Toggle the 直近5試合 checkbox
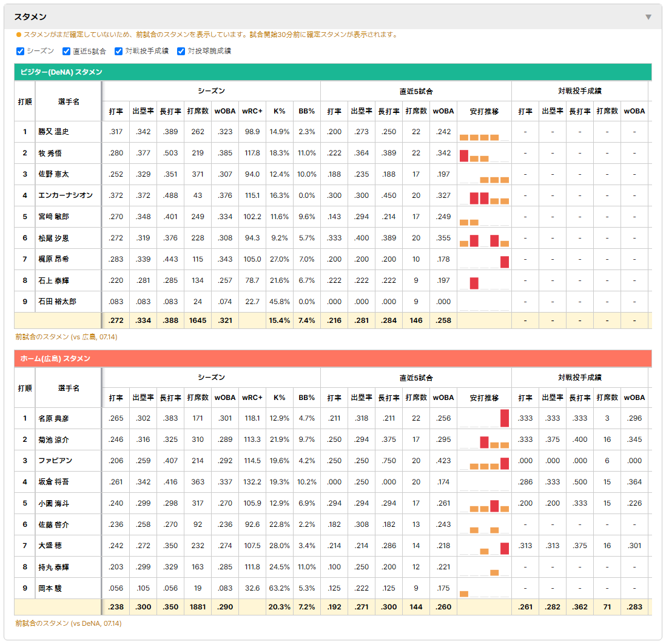This screenshot has width=666, height=644. click(x=66, y=51)
